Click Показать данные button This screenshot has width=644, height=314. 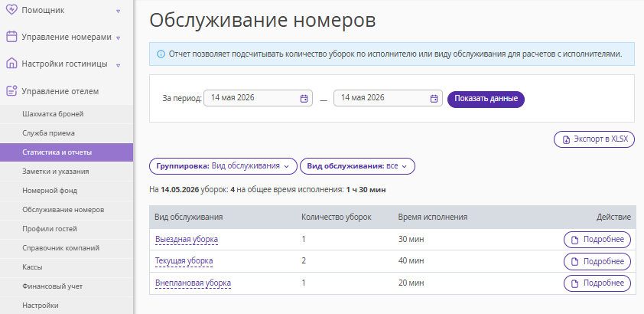[x=486, y=99]
